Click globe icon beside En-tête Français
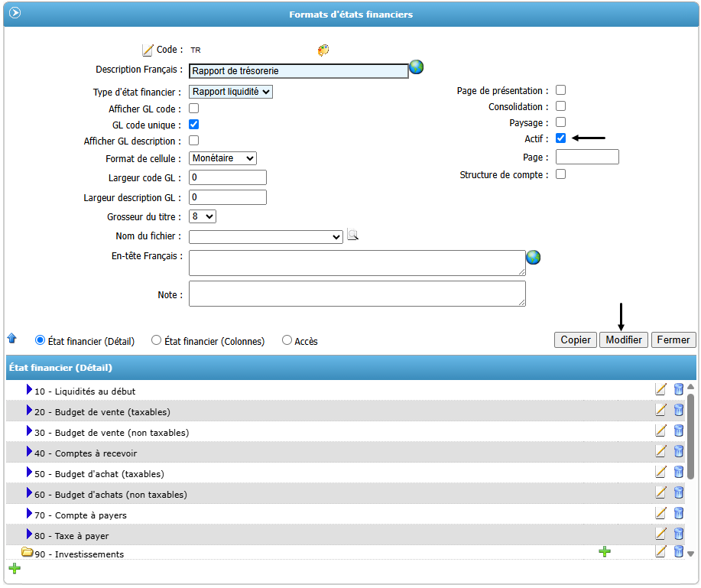Image resolution: width=701 pixels, height=588 pixels. (534, 257)
